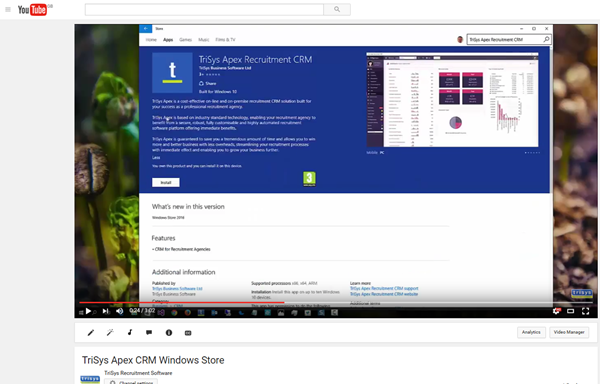Open the Analytics button
The width and height of the screenshot is (600, 384).
point(531,332)
